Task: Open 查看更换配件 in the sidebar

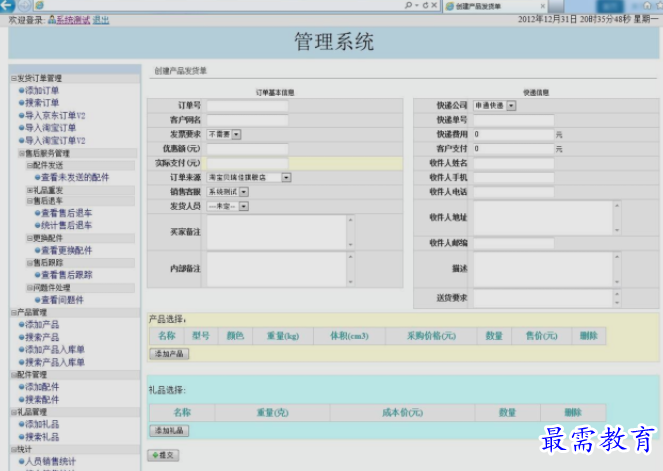Action: (66, 250)
